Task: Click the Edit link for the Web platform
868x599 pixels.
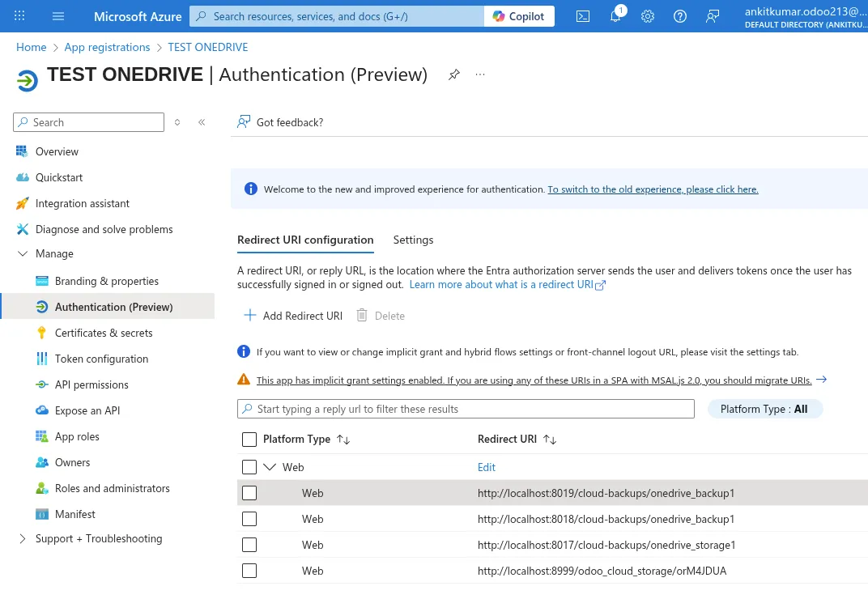Action: [487, 467]
